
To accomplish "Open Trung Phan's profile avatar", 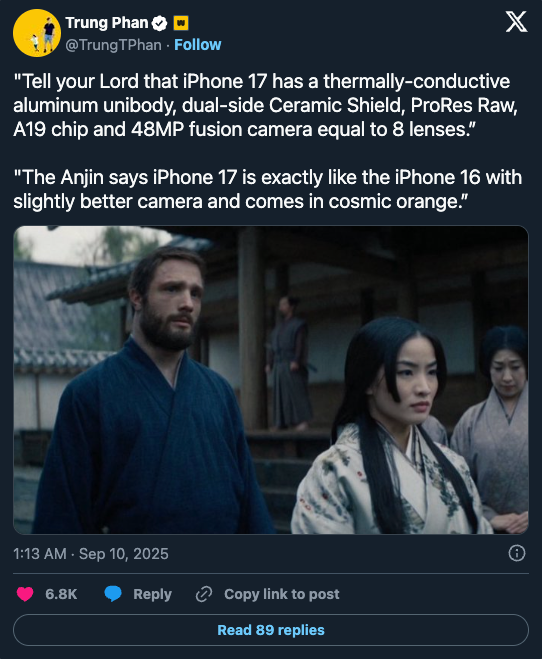I will [37, 33].
